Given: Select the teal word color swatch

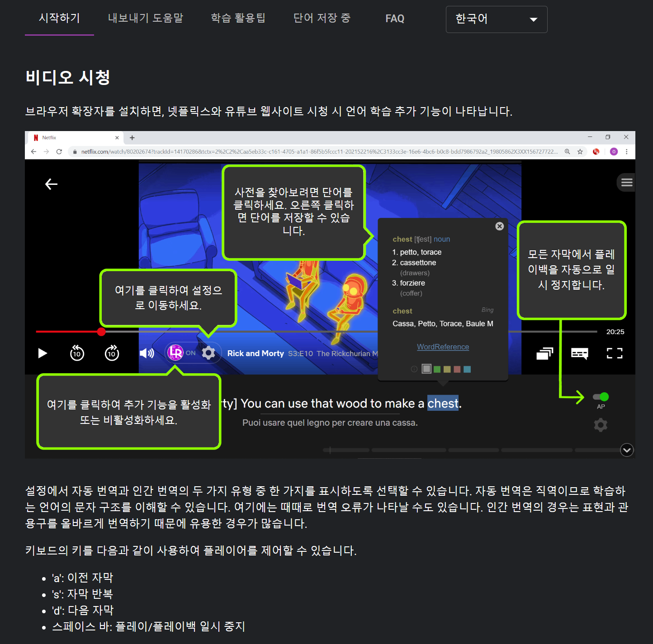Looking at the screenshot, I should point(468,369).
